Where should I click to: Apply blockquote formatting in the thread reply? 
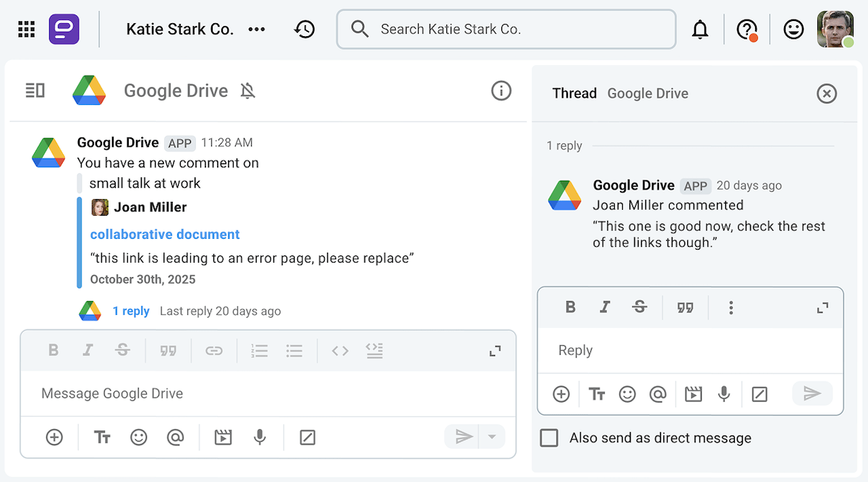pos(685,307)
